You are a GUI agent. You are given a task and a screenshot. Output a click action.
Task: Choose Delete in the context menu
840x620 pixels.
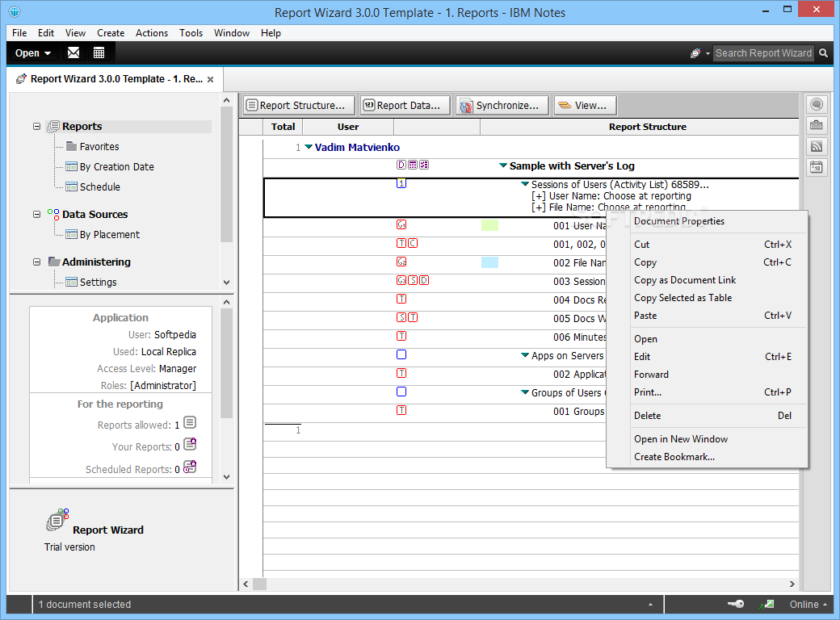[647, 416]
